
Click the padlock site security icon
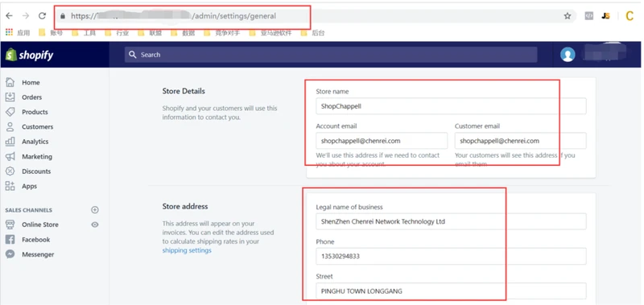tap(63, 16)
